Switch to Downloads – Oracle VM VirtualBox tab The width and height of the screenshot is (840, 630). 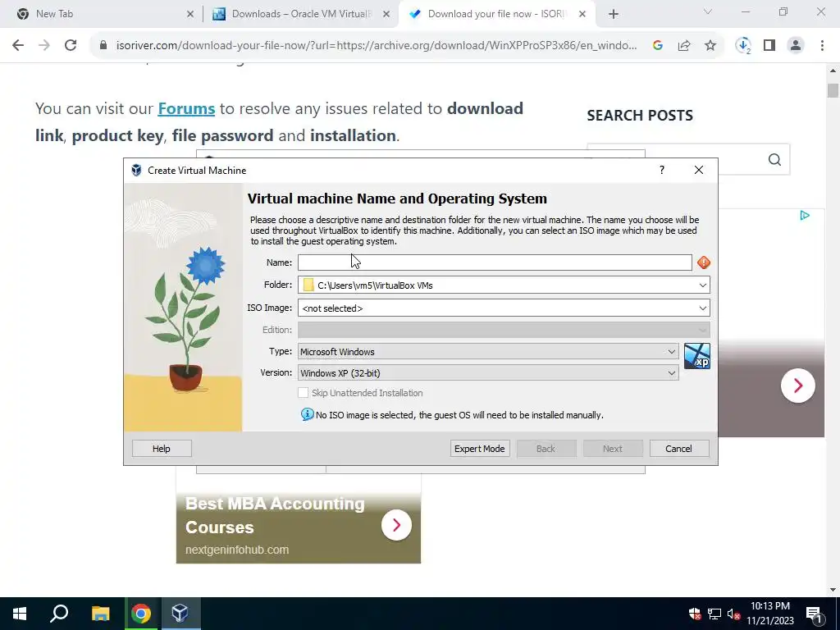301,14
